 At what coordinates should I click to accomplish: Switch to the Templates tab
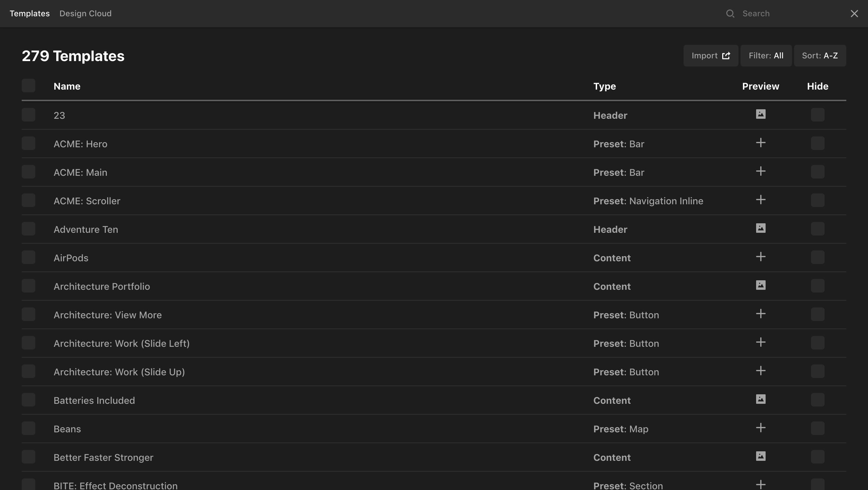point(29,14)
